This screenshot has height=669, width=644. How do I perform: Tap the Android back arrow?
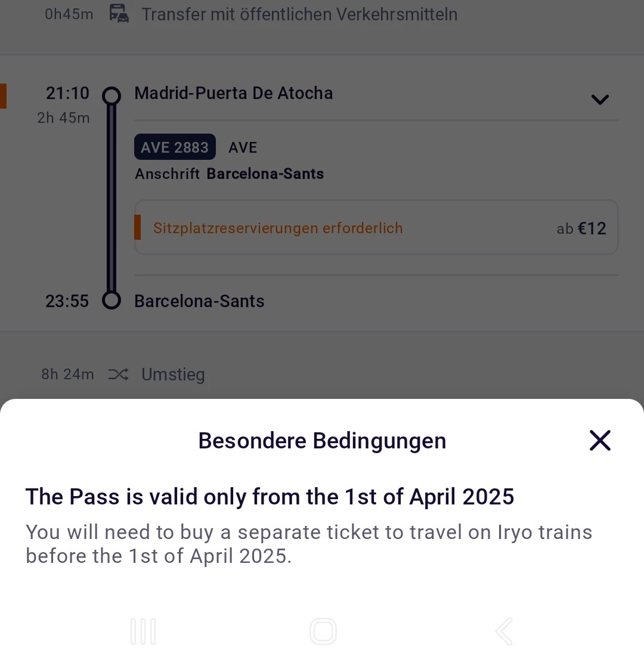(x=504, y=631)
